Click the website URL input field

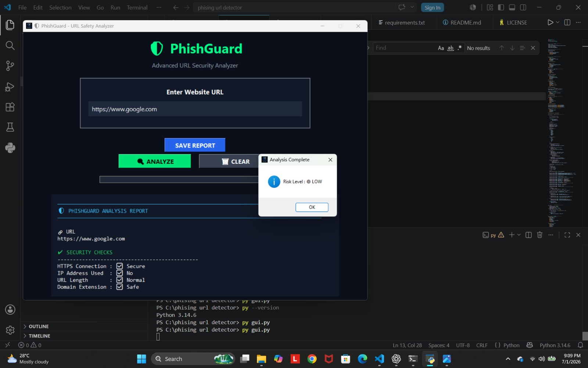pyautogui.click(x=195, y=109)
